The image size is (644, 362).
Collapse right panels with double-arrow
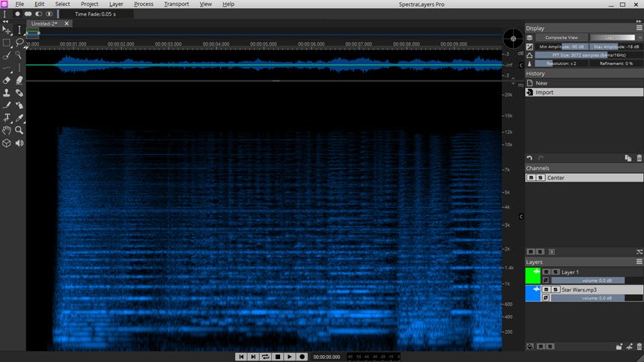point(638,22)
